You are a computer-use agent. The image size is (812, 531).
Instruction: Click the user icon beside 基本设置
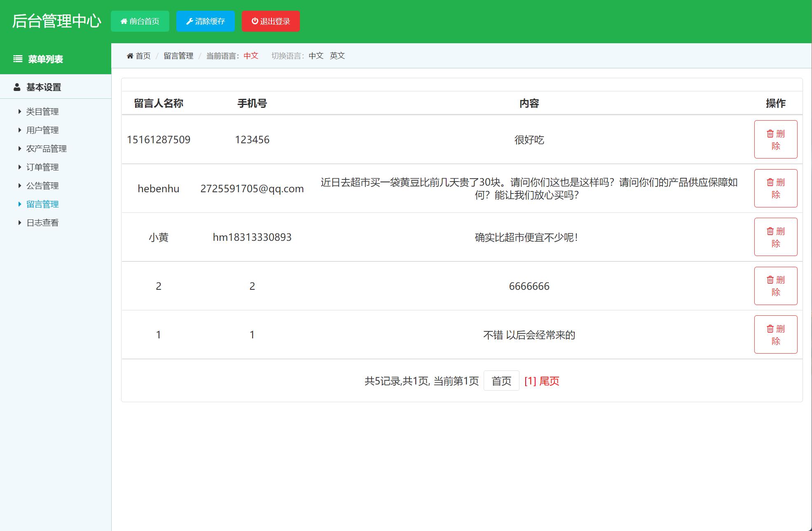click(x=16, y=87)
